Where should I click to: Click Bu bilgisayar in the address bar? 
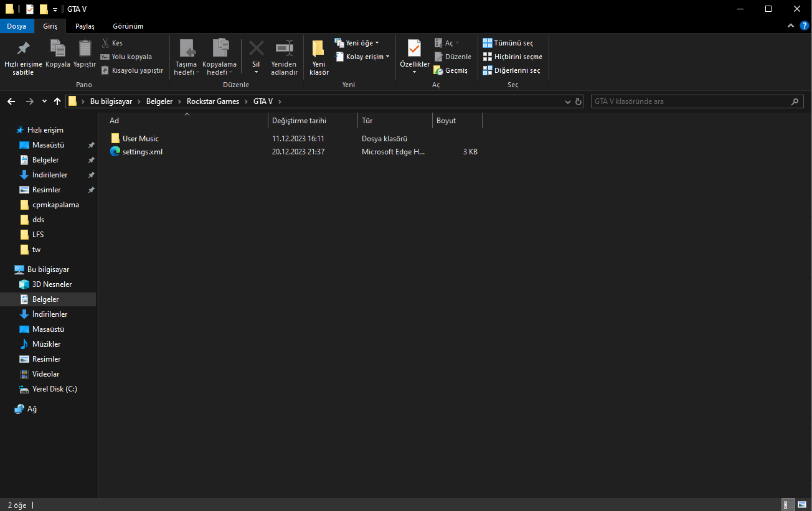(111, 101)
